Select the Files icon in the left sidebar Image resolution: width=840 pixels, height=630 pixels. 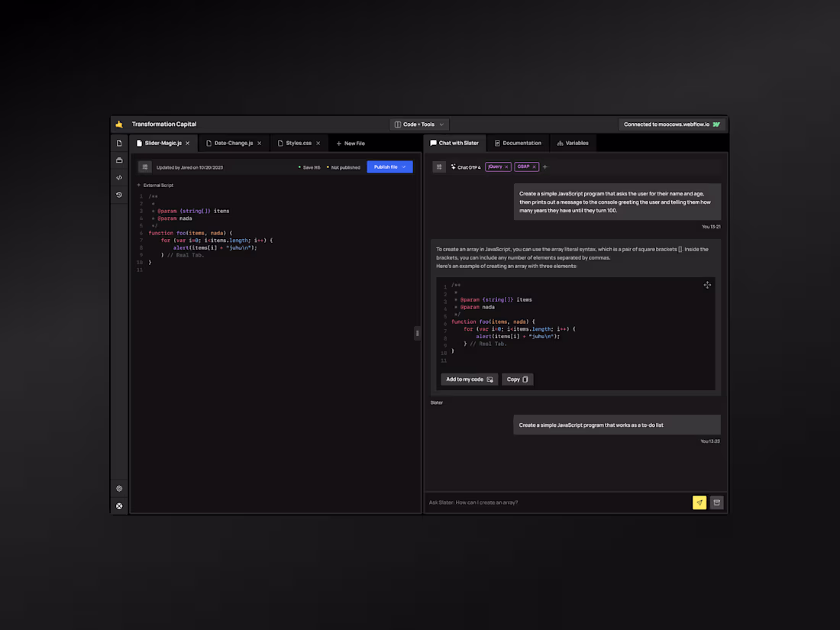pyautogui.click(x=119, y=143)
